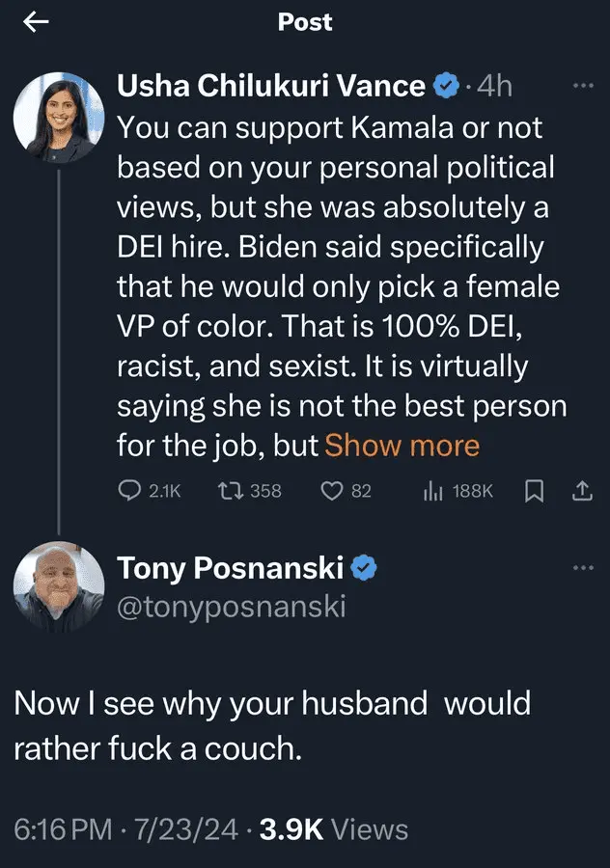The width and height of the screenshot is (610, 868).
Task: Click the Tony Posnanski display name
Action: [230, 568]
